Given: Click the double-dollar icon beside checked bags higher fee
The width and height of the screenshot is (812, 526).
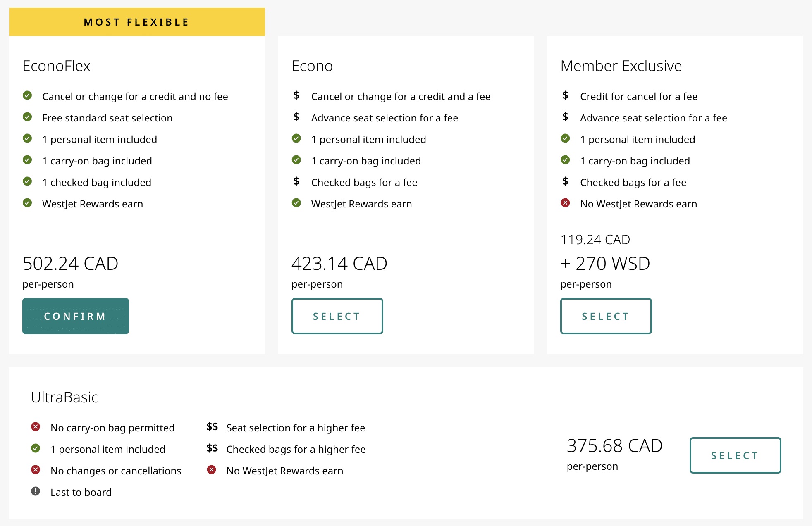Looking at the screenshot, I should coord(212,448).
